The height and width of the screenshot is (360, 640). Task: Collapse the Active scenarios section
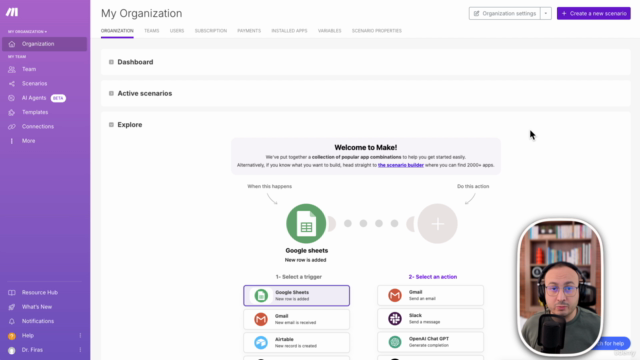click(111, 93)
